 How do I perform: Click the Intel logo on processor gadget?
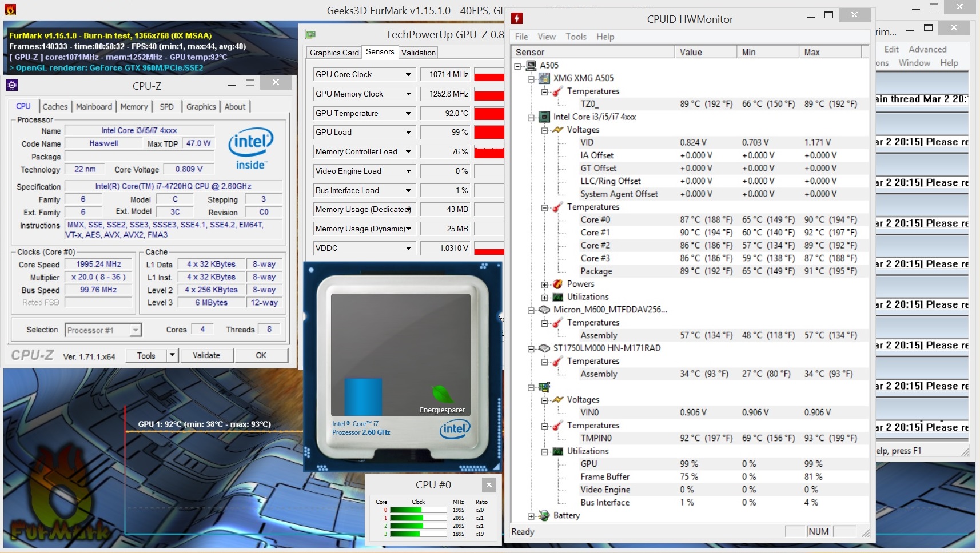[x=455, y=429]
